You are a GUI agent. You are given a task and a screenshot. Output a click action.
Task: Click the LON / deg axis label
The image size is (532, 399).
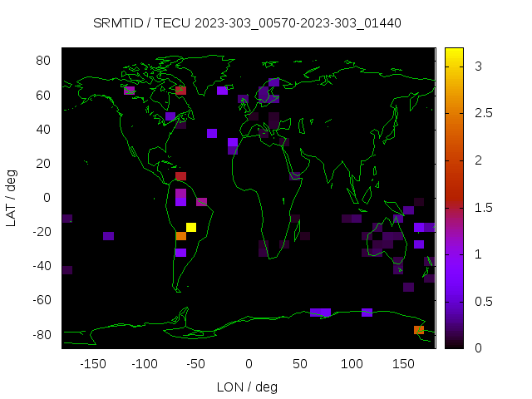point(247,387)
